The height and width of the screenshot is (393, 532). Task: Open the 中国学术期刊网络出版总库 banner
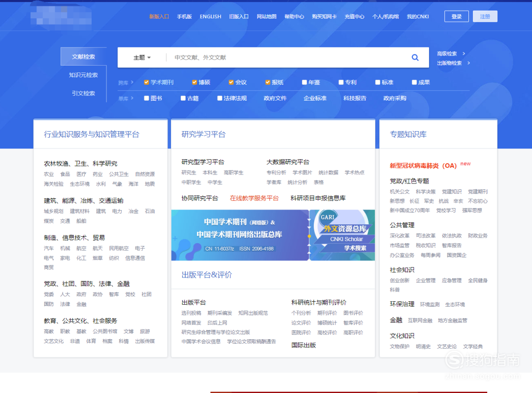240,235
